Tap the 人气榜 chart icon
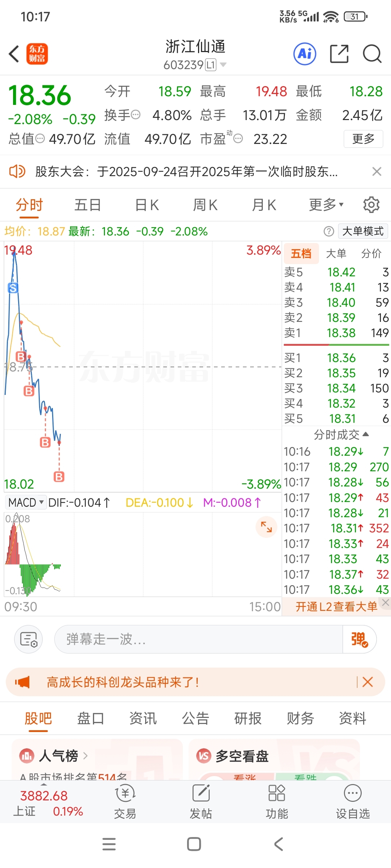Screen dimensions: 391x868 point(27,756)
